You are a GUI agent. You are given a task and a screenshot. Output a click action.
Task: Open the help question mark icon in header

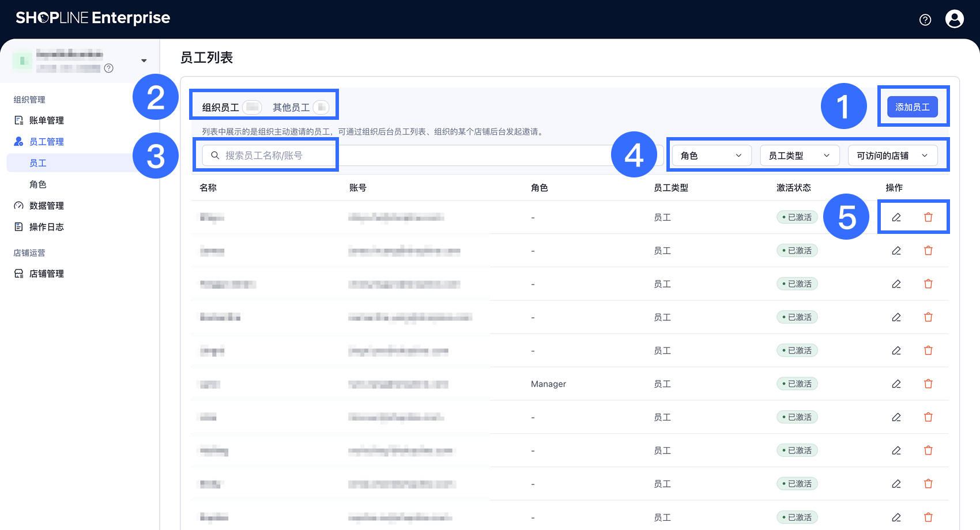[925, 20]
